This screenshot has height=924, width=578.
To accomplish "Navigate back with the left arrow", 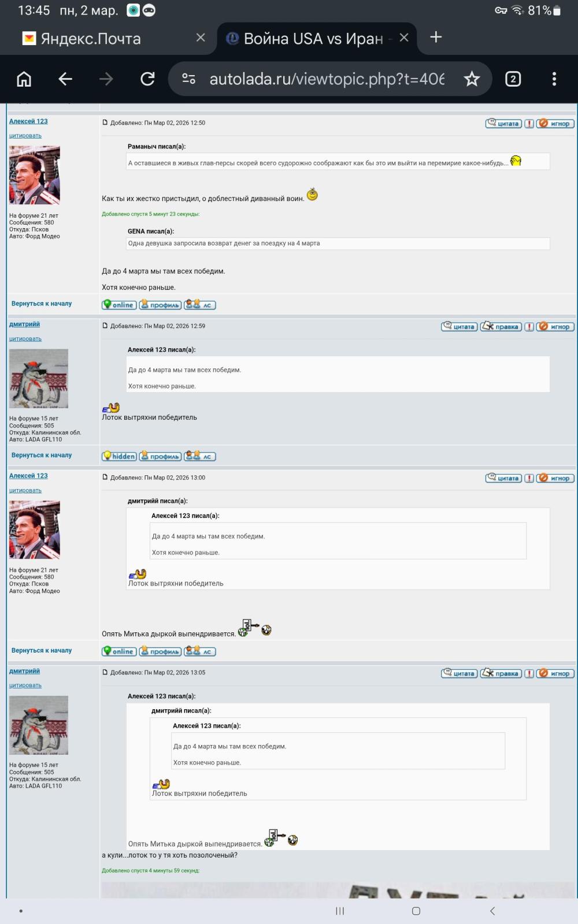I will pyautogui.click(x=65, y=79).
